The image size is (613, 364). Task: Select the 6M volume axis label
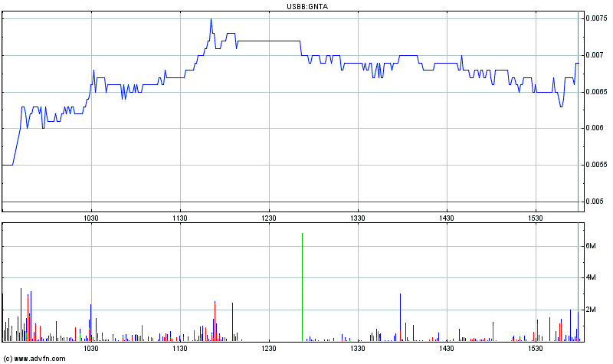(x=591, y=246)
